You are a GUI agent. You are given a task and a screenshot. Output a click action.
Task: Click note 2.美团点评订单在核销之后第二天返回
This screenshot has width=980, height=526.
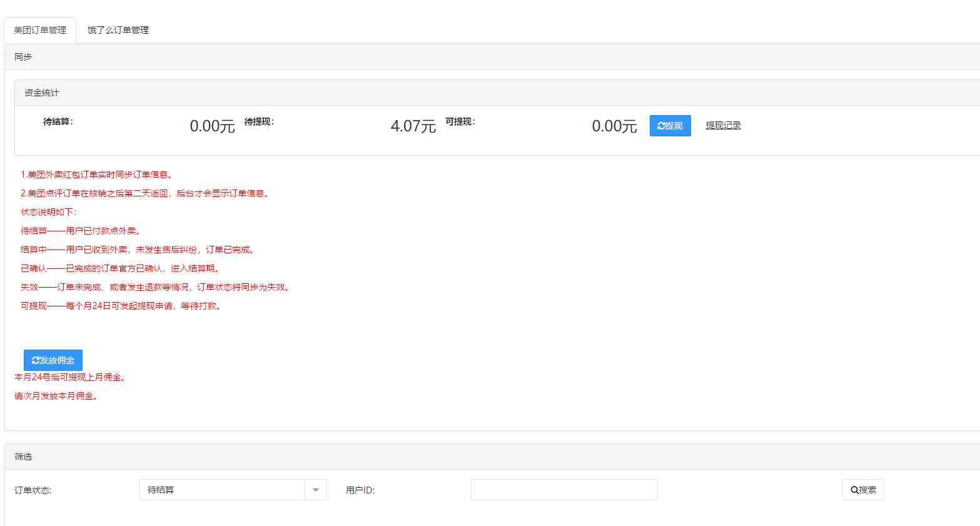146,193
